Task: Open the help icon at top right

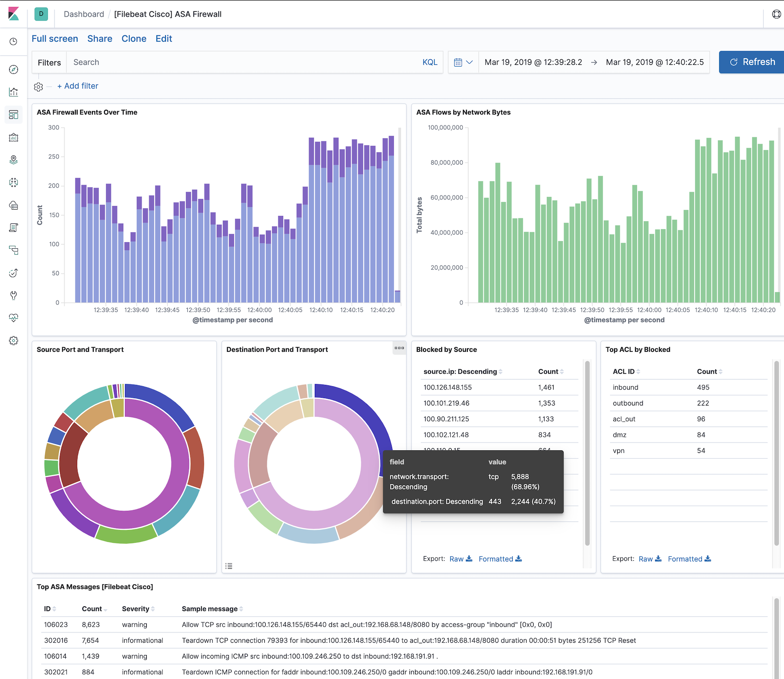Action: (776, 14)
